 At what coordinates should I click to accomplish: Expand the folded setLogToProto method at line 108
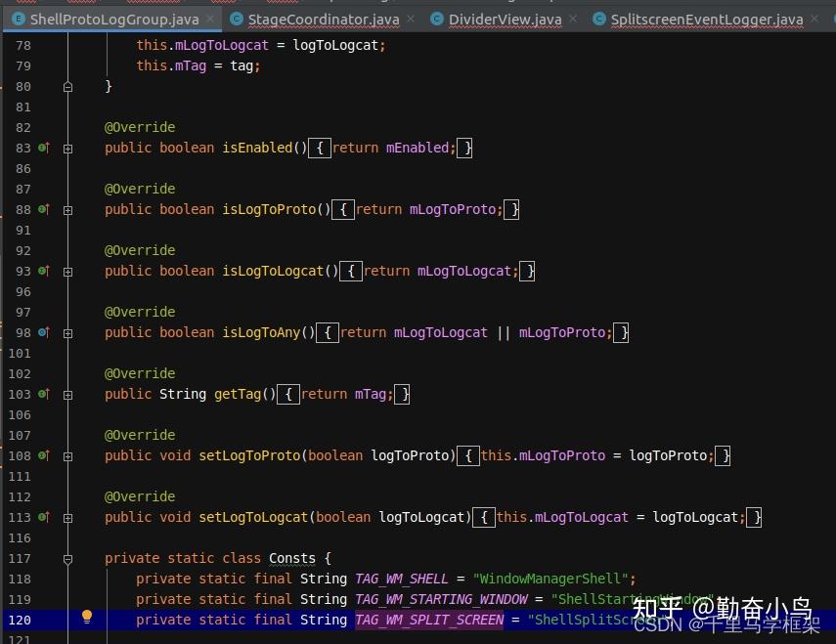click(x=67, y=456)
